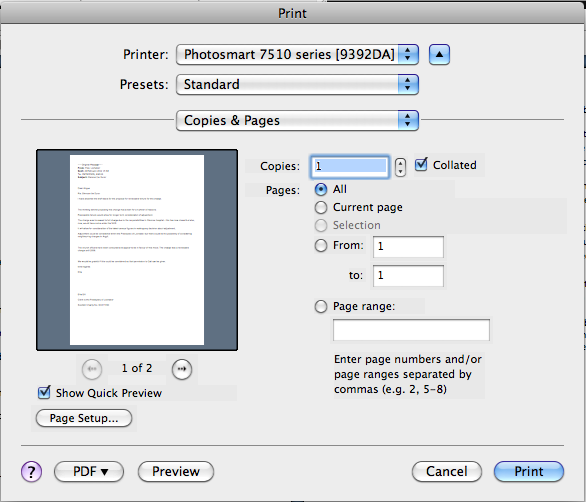Click the Preview button
The height and width of the screenshot is (502, 586).
tap(176, 471)
